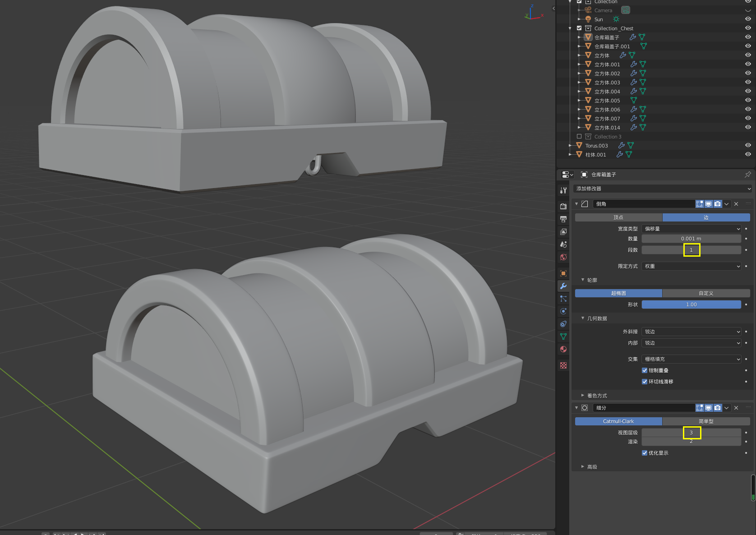
Task: Toggle render display for 细分 modifier
Action: coord(718,408)
